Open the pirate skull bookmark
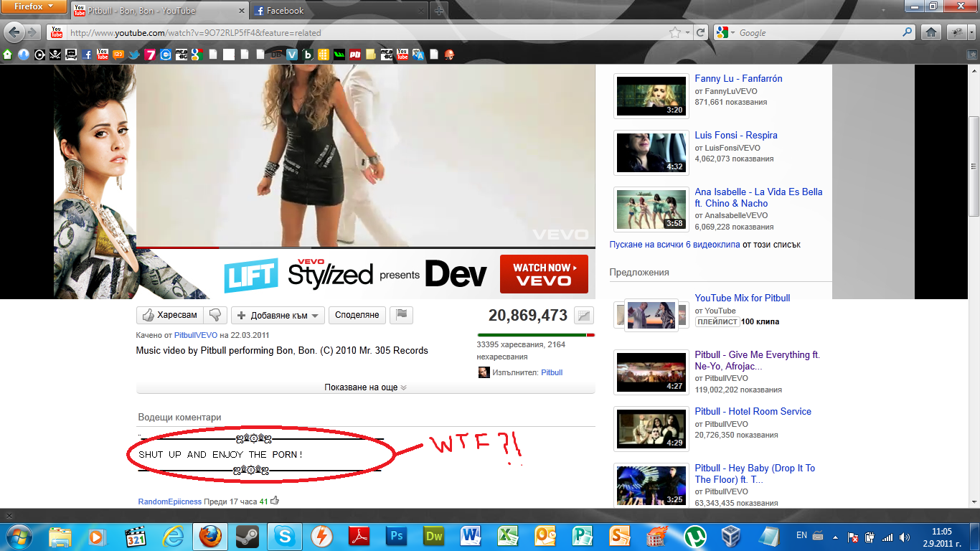 click(x=55, y=54)
